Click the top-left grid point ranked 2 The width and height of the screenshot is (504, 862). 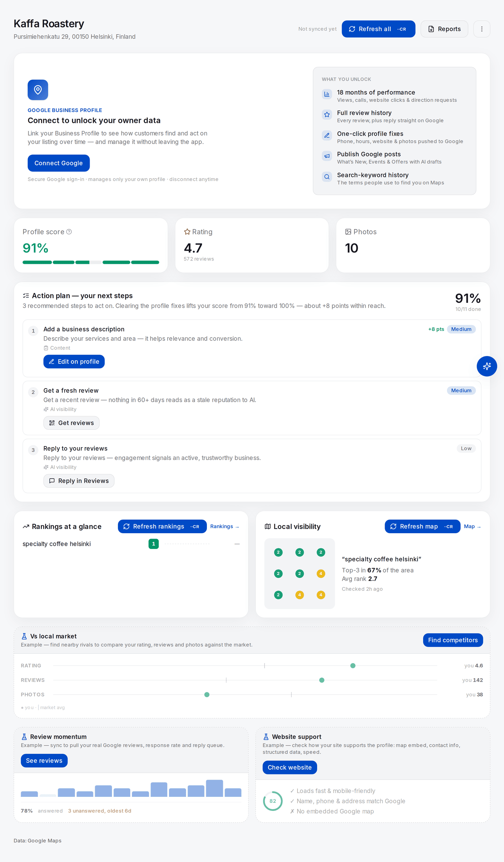pyautogui.click(x=278, y=552)
